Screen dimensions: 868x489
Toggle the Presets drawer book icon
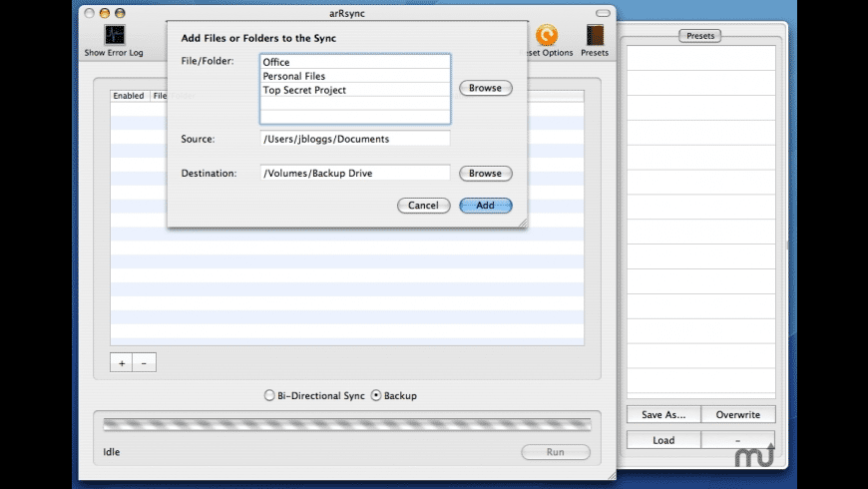pos(595,36)
